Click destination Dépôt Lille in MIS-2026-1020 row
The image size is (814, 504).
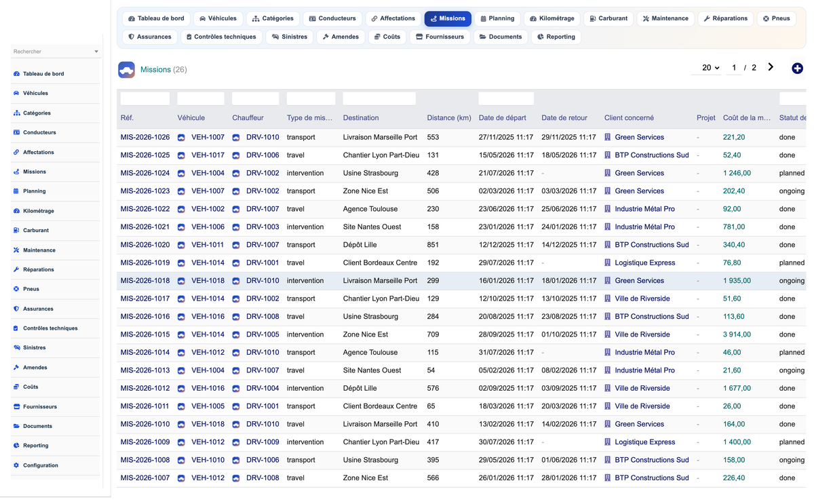coord(360,245)
